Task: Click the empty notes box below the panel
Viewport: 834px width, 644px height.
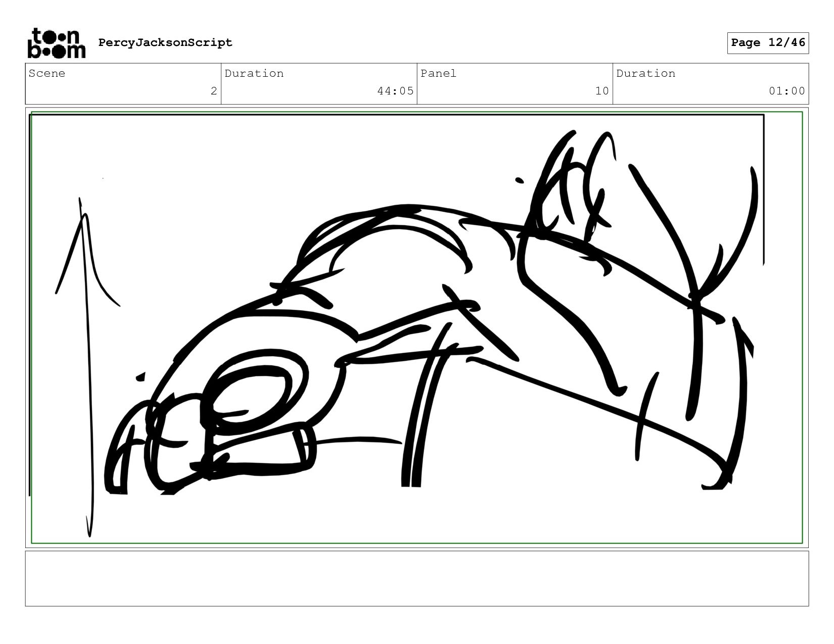Action: tap(417, 578)
